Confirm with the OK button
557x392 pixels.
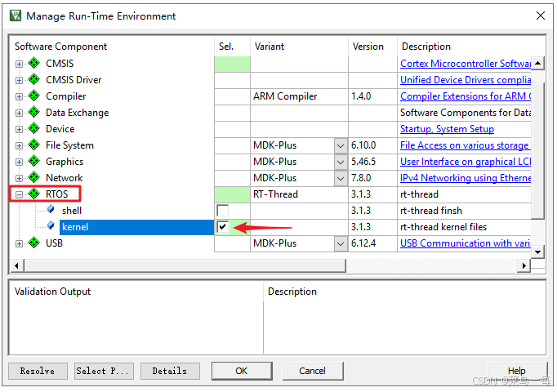242,371
